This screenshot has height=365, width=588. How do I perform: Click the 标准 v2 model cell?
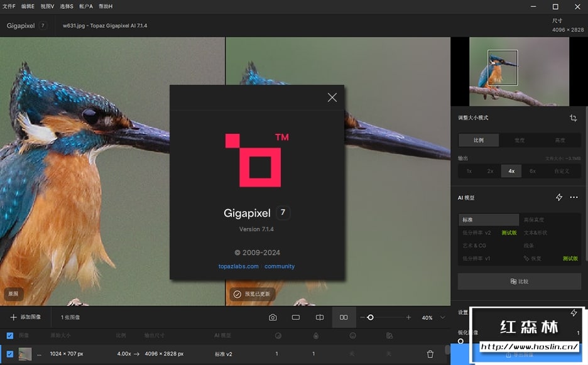pos(224,354)
